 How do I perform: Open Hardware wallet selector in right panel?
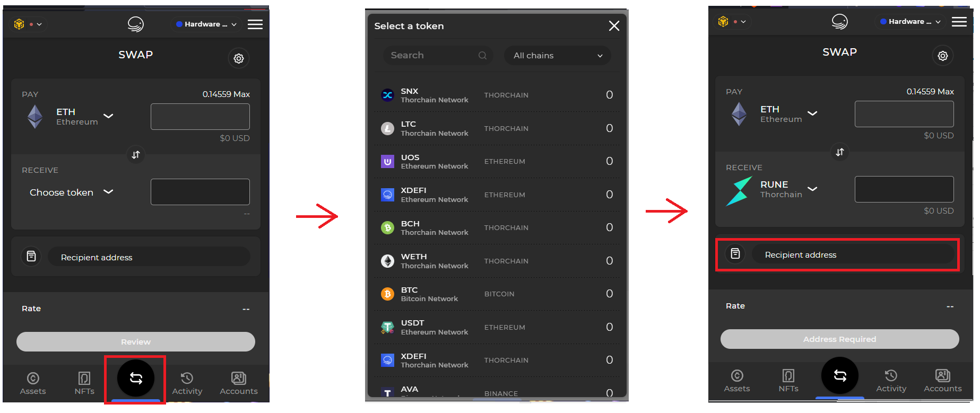(910, 22)
